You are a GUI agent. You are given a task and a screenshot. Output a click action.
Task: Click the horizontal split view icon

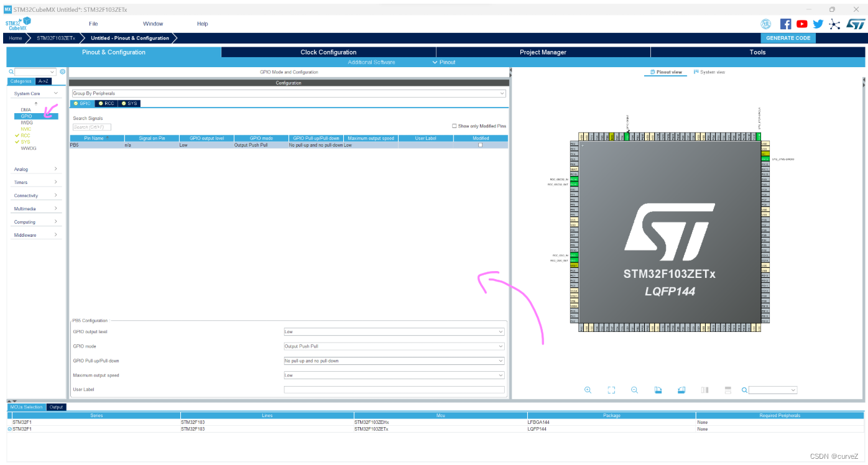[728, 390]
